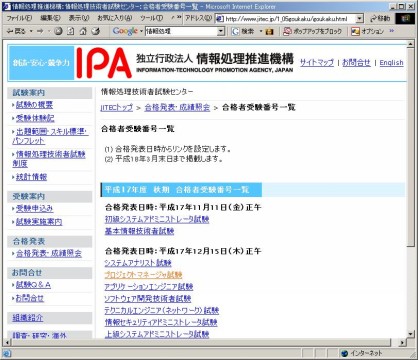Open the アプリケーションエンジニア試験 link
The height and width of the screenshot is (360, 418).
tap(149, 287)
